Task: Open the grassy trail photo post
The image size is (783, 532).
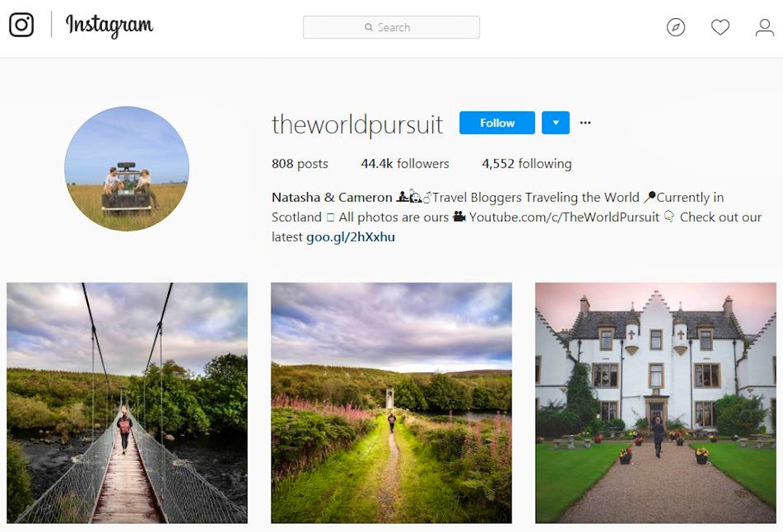Action: point(391,402)
